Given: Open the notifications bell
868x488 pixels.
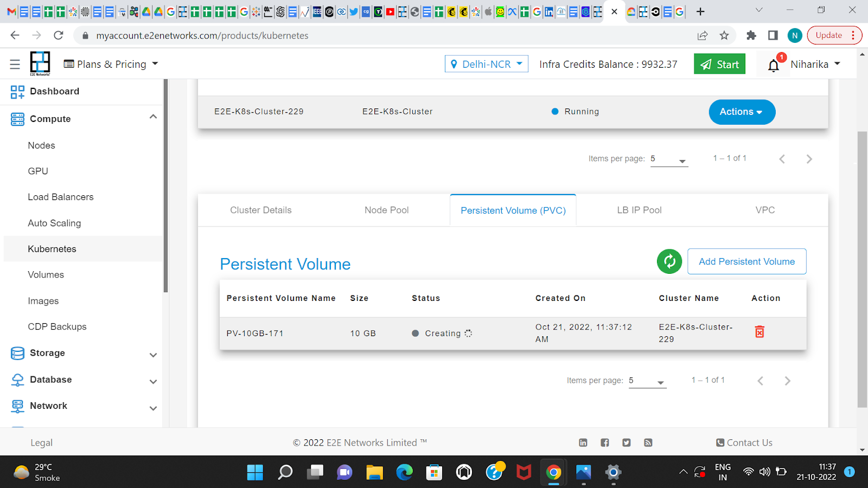Looking at the screenshot, I should coord(774,65).
